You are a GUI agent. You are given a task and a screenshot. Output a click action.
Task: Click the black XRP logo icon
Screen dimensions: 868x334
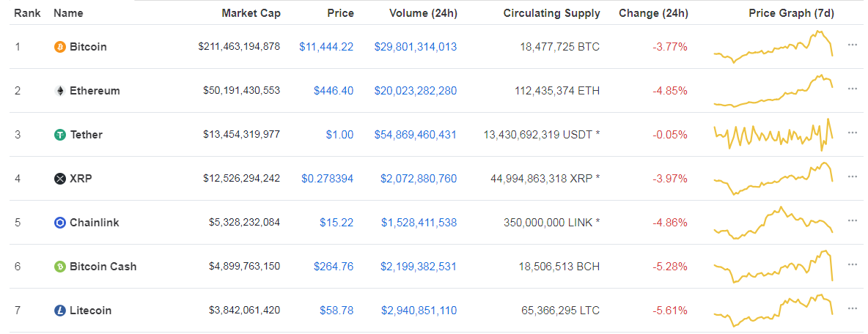[x=60, y=179]
